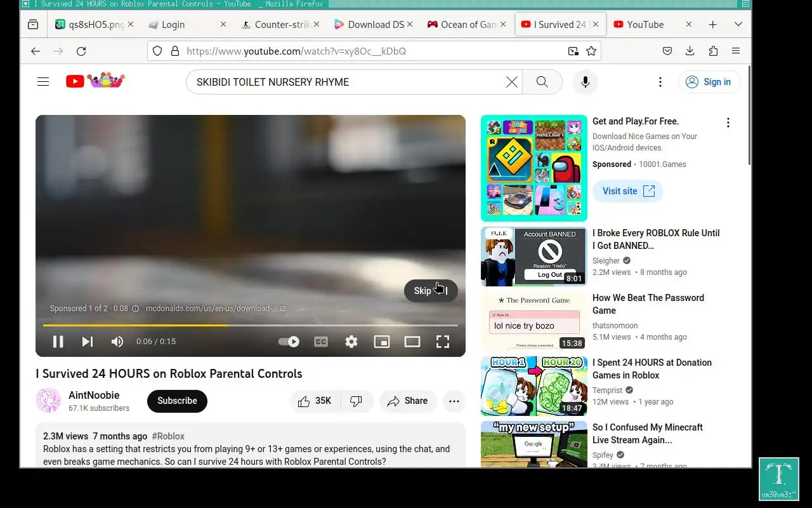This screenshot has height=508, width=812.
Task: Open the I Broke Every ROBLOX Rule video
Action: [656, 239]
